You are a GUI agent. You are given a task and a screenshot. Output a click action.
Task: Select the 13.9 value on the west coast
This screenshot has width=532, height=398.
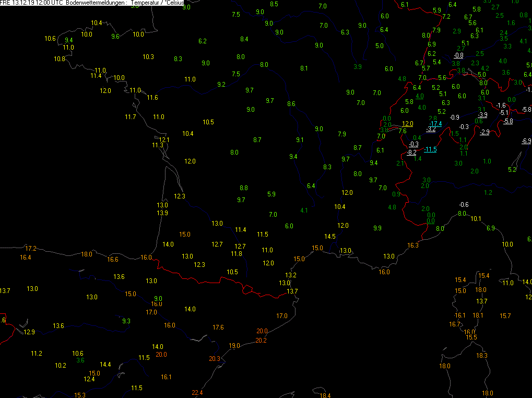pos(162,213)
